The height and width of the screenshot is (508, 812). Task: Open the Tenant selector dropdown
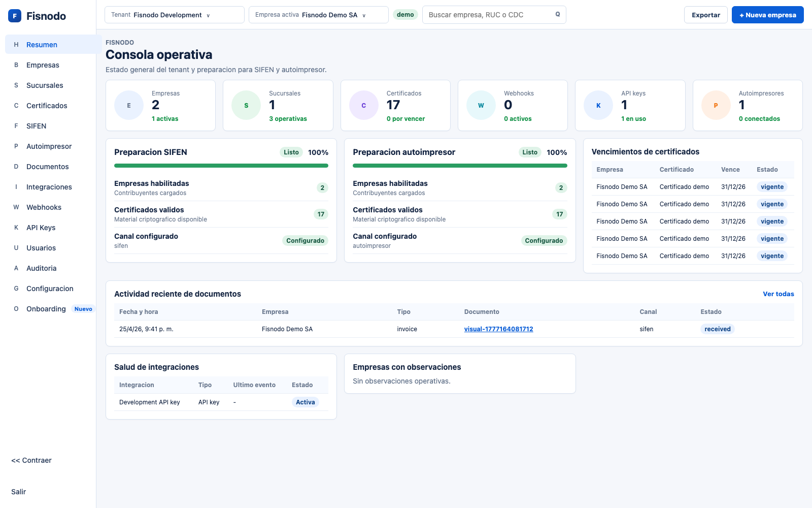pos(174,15)
